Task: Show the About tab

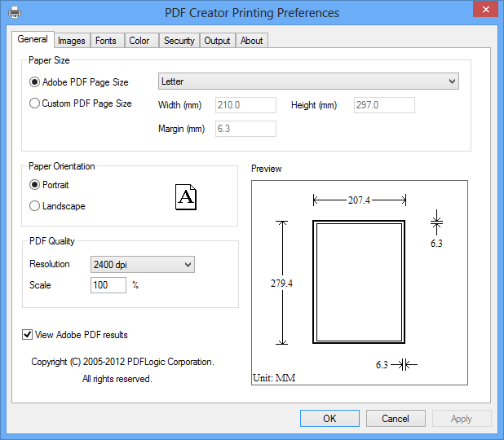Action: coord(252,41)
